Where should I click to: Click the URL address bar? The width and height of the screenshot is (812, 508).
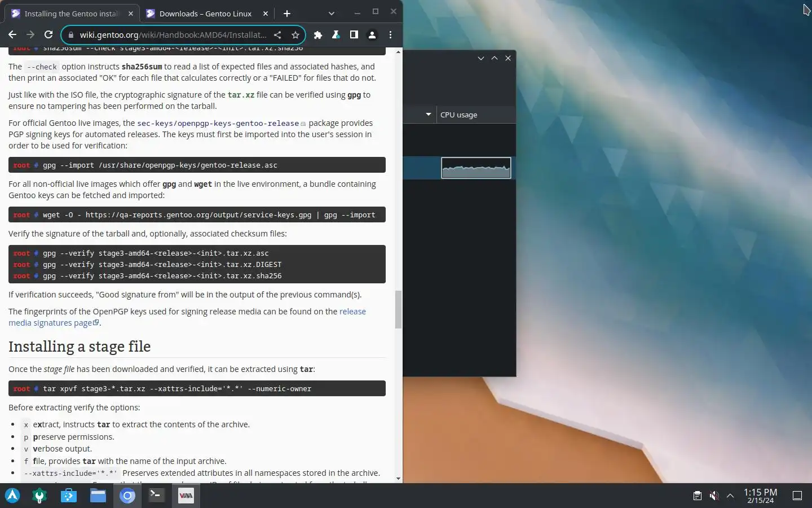coord(172,35)
